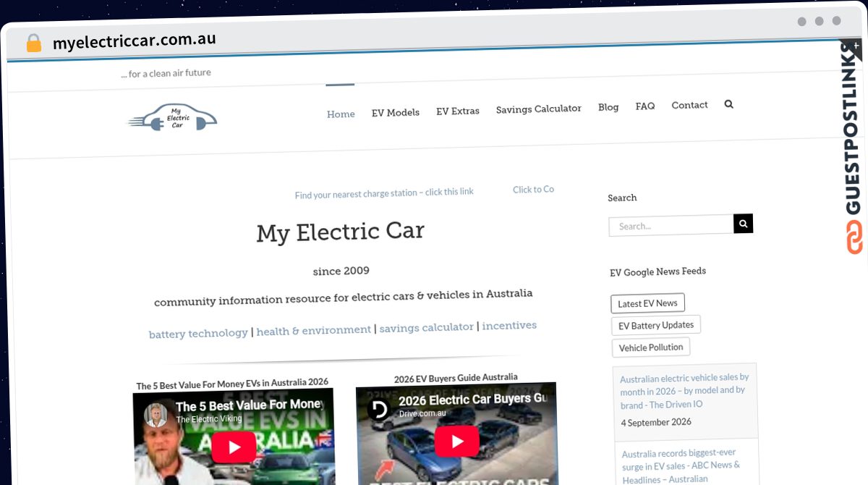Viewport: 868px width, 485px height.
Task: Open the Contact menu item
Action: [x=689, y=105]
